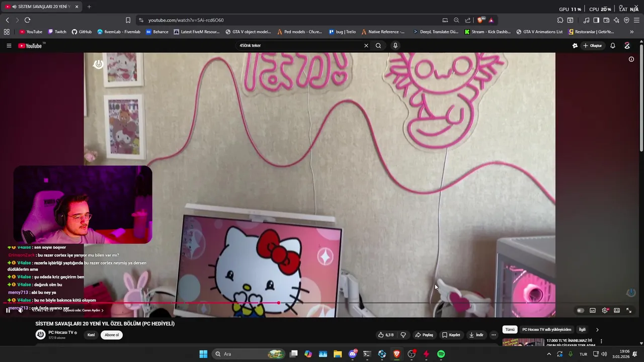Go back in the browser
The image size is (644, 362).
[x=7, y=20]
